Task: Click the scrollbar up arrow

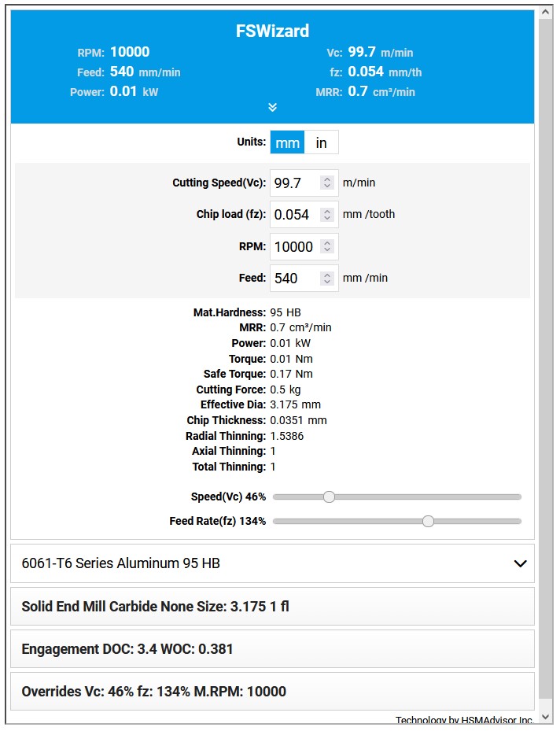Action: (546, 12)
